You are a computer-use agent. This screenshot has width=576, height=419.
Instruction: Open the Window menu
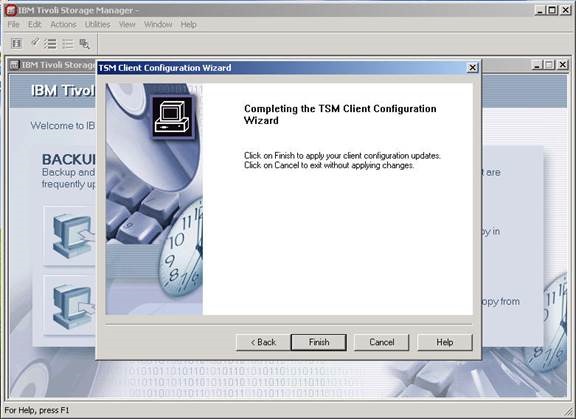[158, 25]
